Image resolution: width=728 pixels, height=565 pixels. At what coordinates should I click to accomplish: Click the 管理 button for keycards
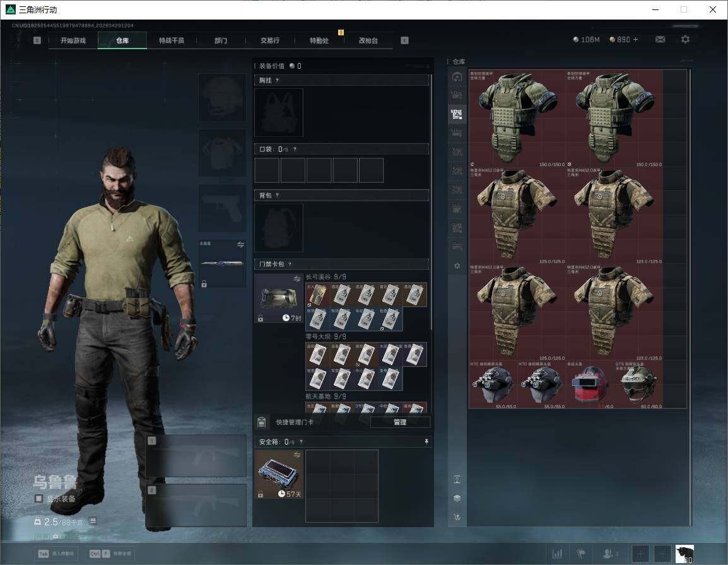(400, 422)
